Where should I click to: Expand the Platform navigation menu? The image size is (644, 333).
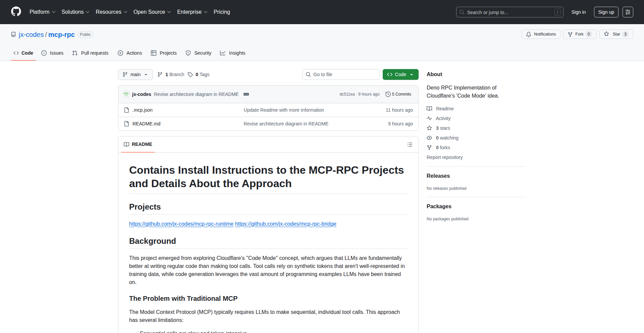[42, 12]
